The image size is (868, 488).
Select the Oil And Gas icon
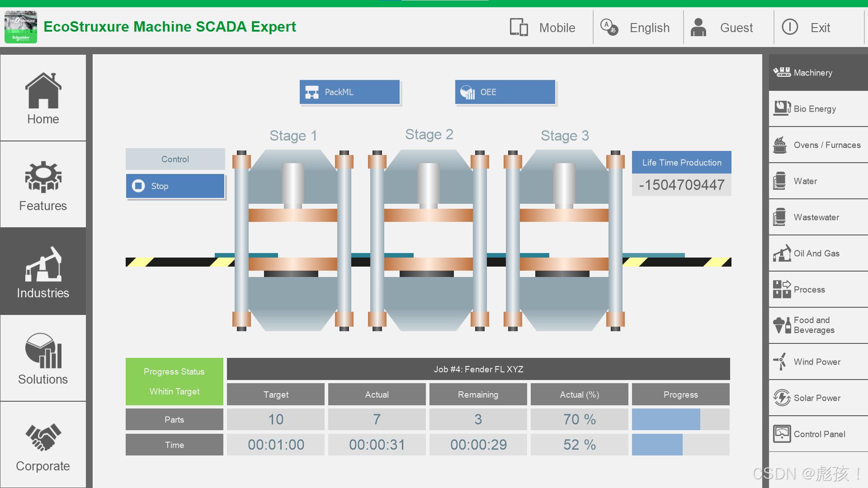[x=782, y=253]
